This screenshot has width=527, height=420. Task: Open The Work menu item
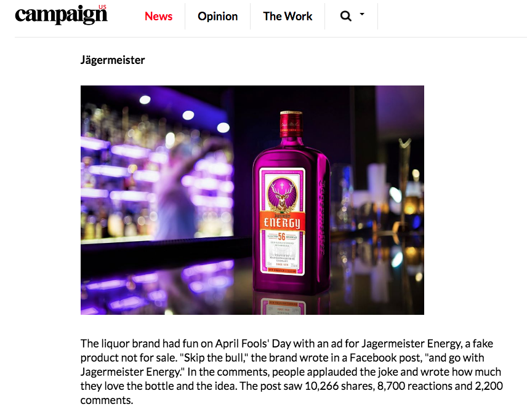288,16
